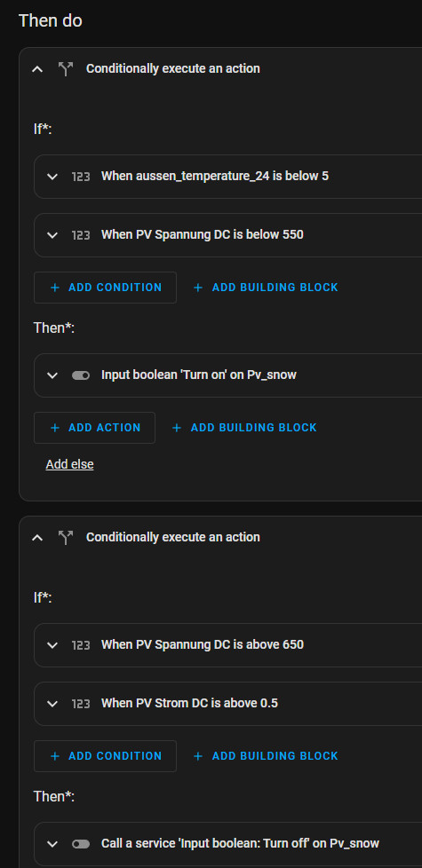
Task: Expand the PV Spannung DC above 650 condition
Action: (52, 645)
